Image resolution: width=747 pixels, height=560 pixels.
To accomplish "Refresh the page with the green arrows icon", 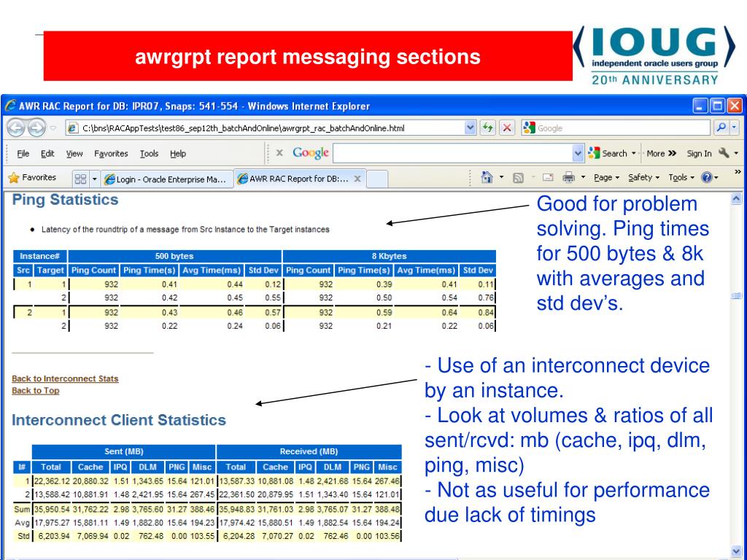I will [487, 128].
